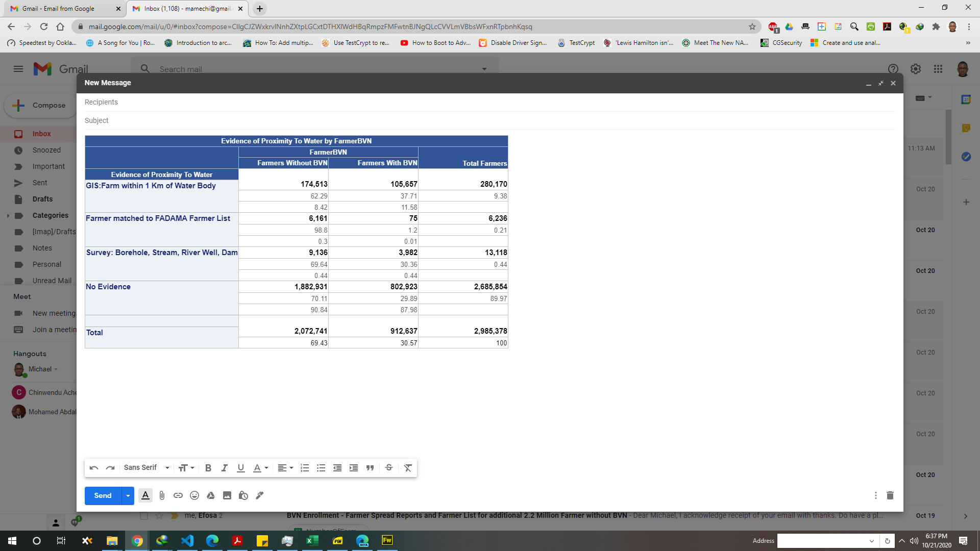Click the Subject input field
This screenshot has height=551, width=980.
pos(490,120)
